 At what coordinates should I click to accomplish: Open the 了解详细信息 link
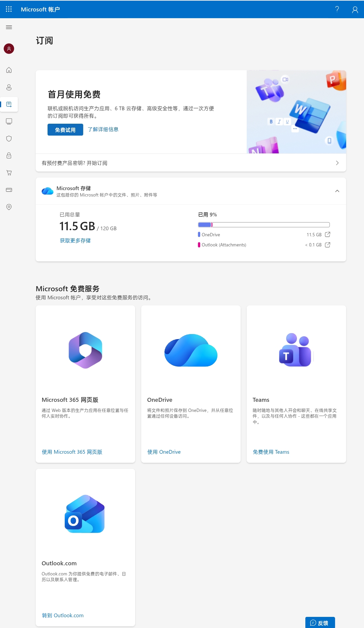click(103, 129)
